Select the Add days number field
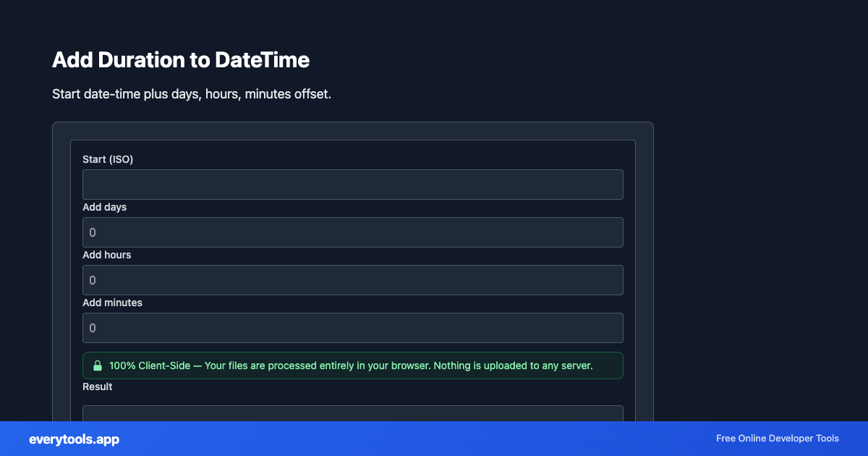The image size is (868, 456). 352,232
